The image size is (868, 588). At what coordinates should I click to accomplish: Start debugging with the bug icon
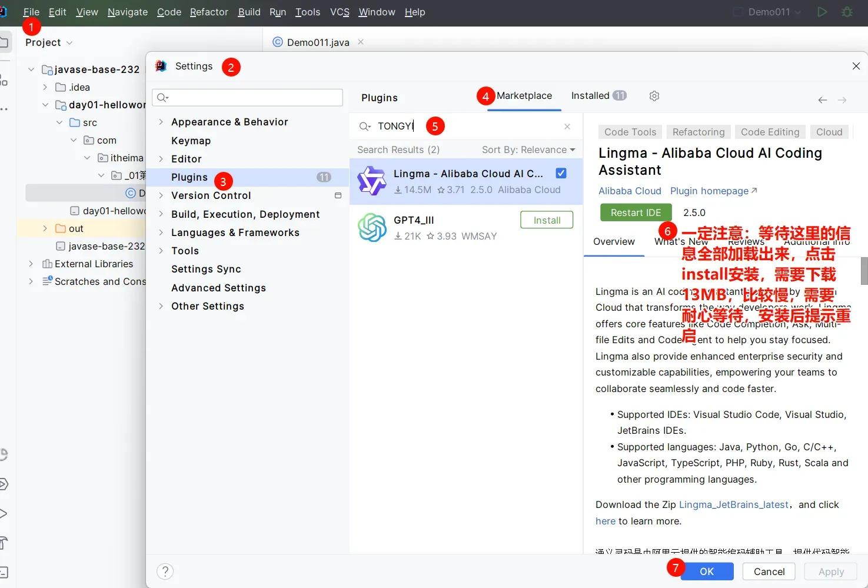click(847, 12)
